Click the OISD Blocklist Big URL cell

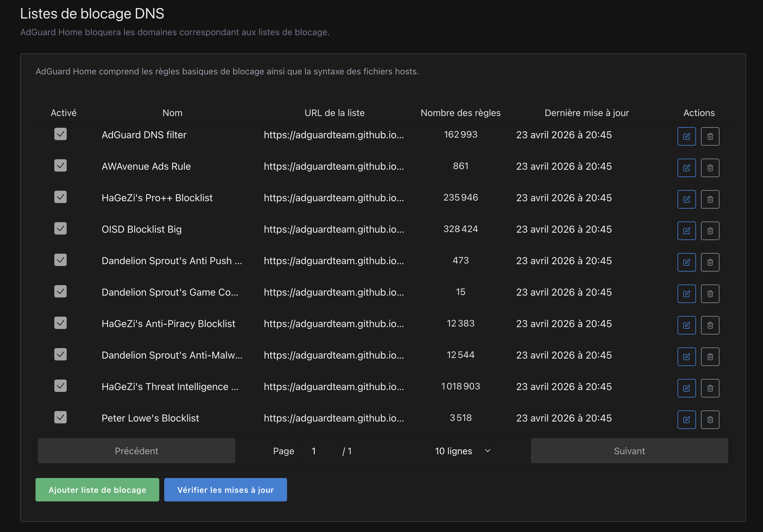(334, 229)
